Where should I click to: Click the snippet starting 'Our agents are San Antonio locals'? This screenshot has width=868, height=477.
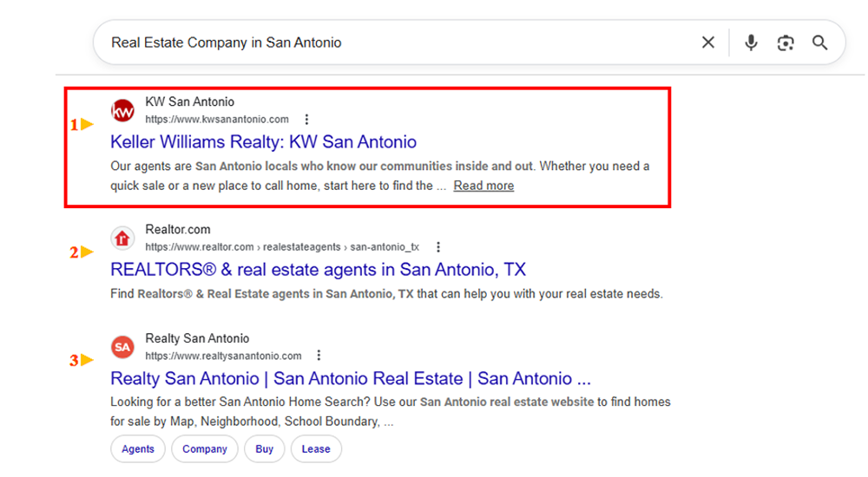click(x=380, y=176)
